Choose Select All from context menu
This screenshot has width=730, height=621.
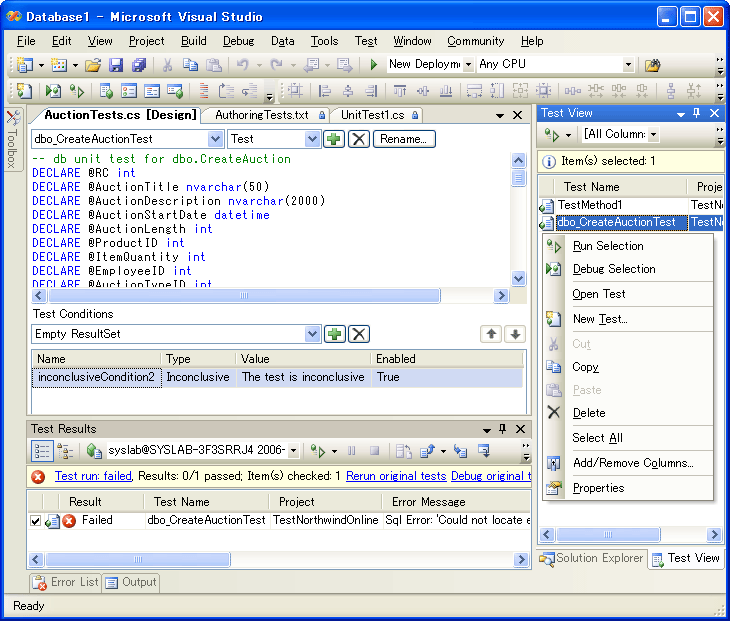[x=628, y=438]
